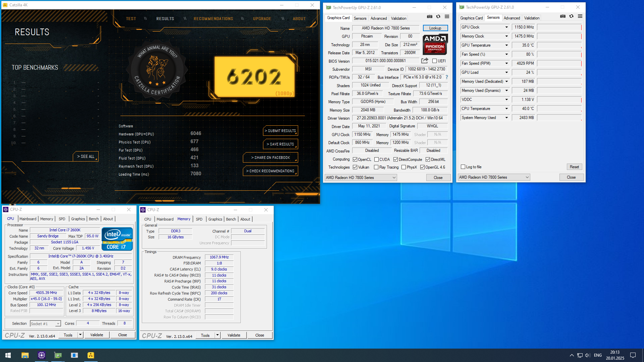Click the BIOS Version field in GPU-Z
644x362 pixels.
coord(386,61)
